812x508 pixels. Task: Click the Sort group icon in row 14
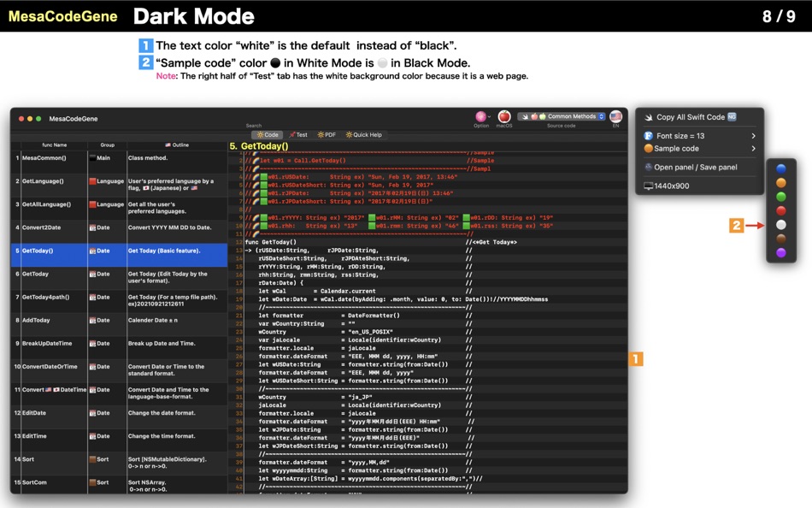point(92,459)
